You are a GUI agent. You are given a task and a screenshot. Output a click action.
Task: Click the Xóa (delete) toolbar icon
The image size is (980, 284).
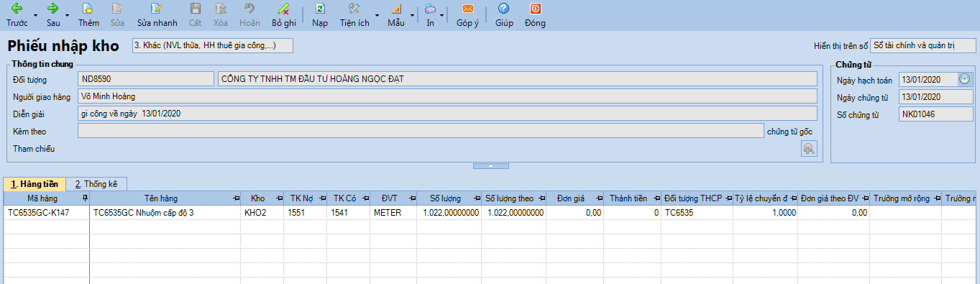tap(221, 9)
